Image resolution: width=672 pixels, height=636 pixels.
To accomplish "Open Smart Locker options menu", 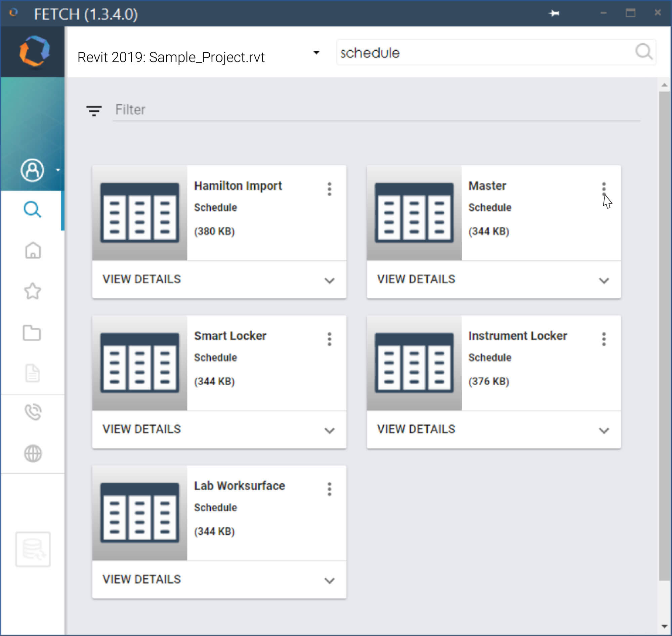I will 329,339.
